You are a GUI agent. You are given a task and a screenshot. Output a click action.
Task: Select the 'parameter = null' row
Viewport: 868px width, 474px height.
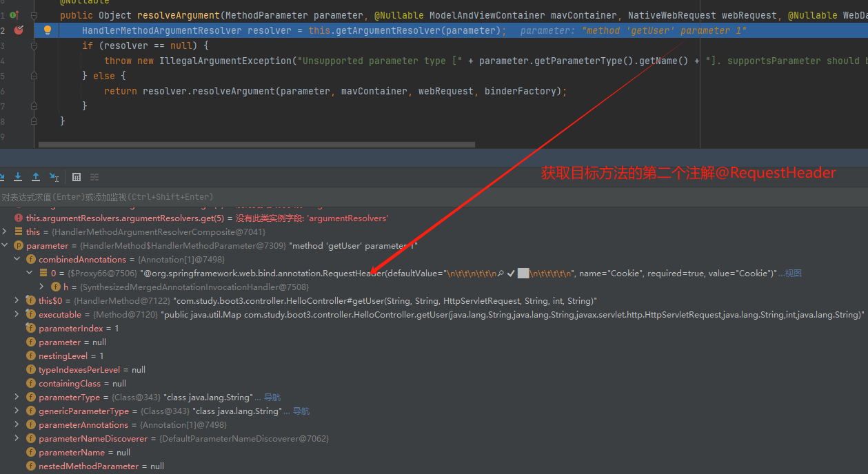coord(434,342)
